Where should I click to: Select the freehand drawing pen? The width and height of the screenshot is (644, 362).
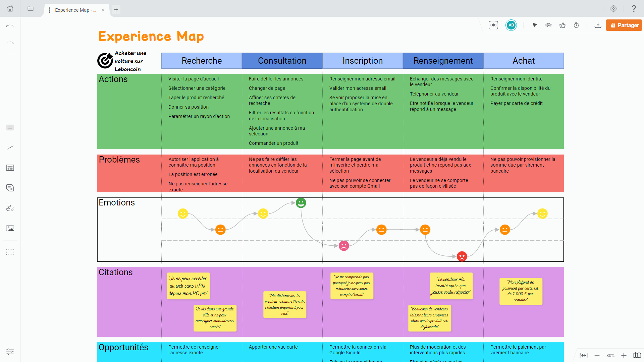pos(10,208)
